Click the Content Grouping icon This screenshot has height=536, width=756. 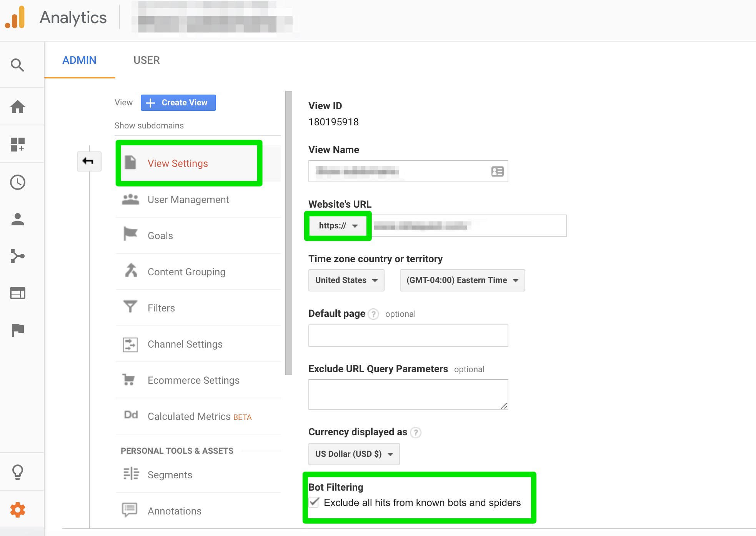(130, 270)
